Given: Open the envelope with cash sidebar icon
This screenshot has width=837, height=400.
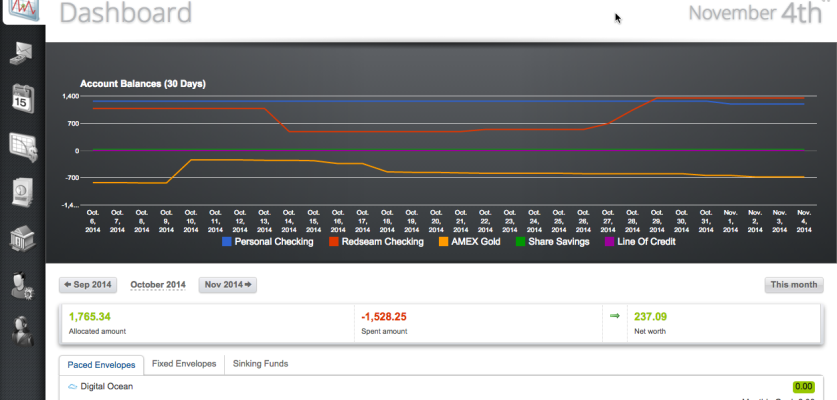Looking at the screenshot, I should tap(21, 54).
